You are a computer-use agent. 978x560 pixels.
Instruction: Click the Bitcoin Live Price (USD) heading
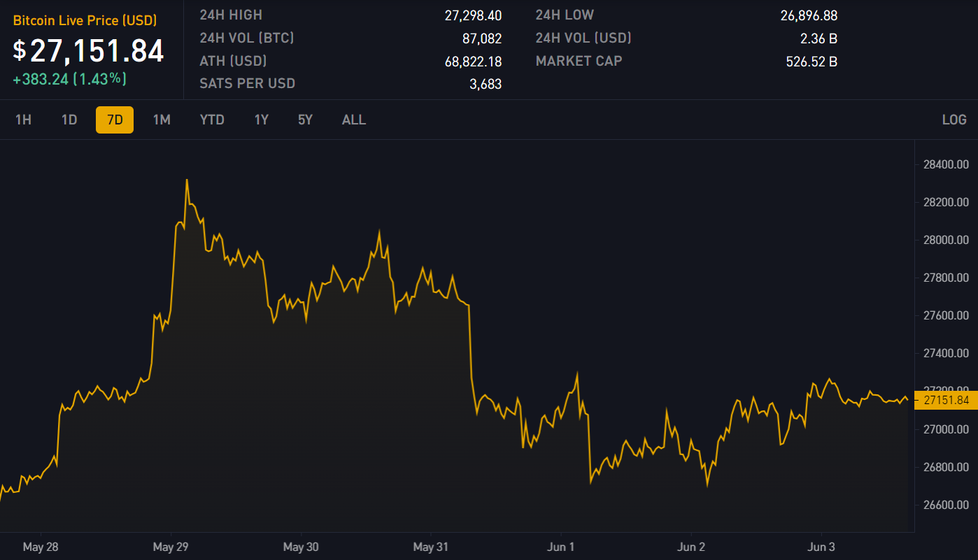[85, 21]
